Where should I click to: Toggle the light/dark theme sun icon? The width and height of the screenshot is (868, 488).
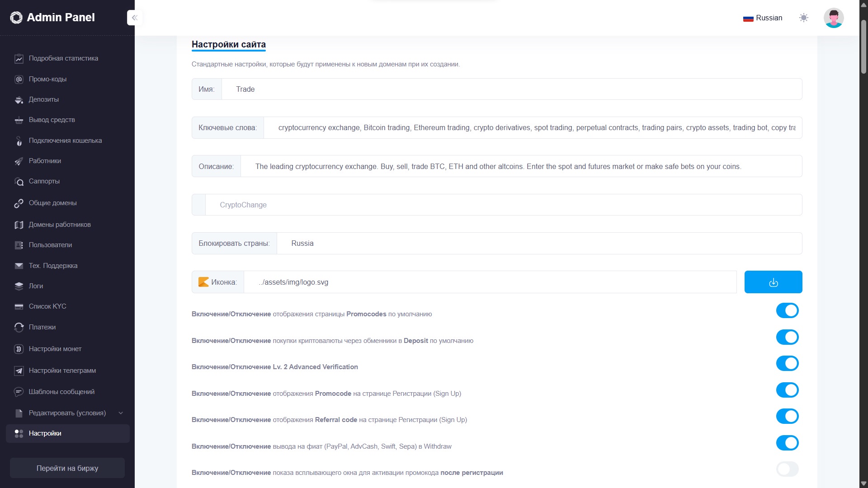[803, 18]
